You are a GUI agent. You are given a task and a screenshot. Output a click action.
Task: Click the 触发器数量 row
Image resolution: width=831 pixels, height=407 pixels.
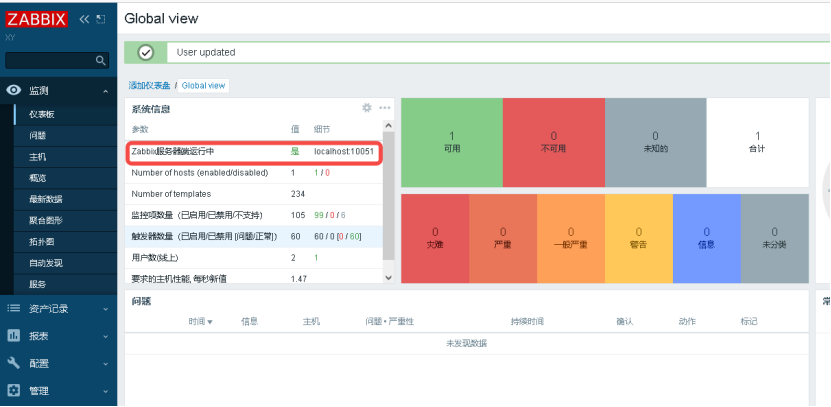[x=253, y=236]
